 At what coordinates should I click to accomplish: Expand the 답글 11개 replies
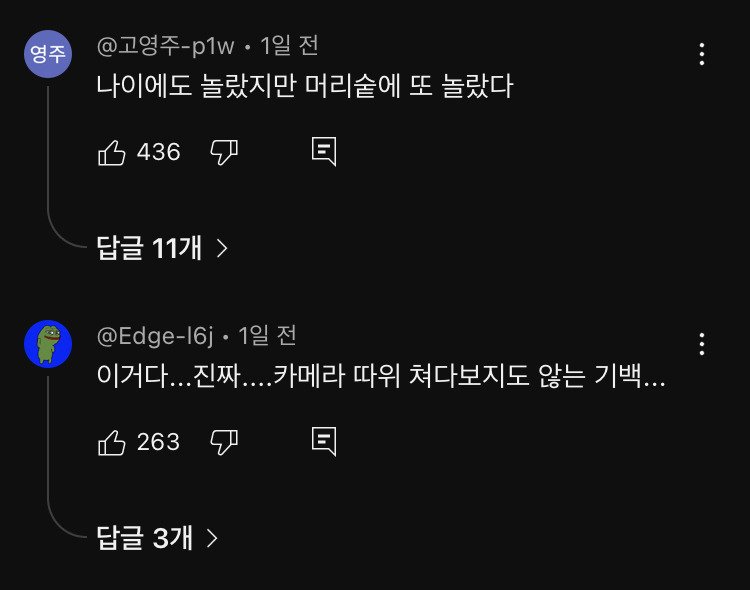pos(163,248)
